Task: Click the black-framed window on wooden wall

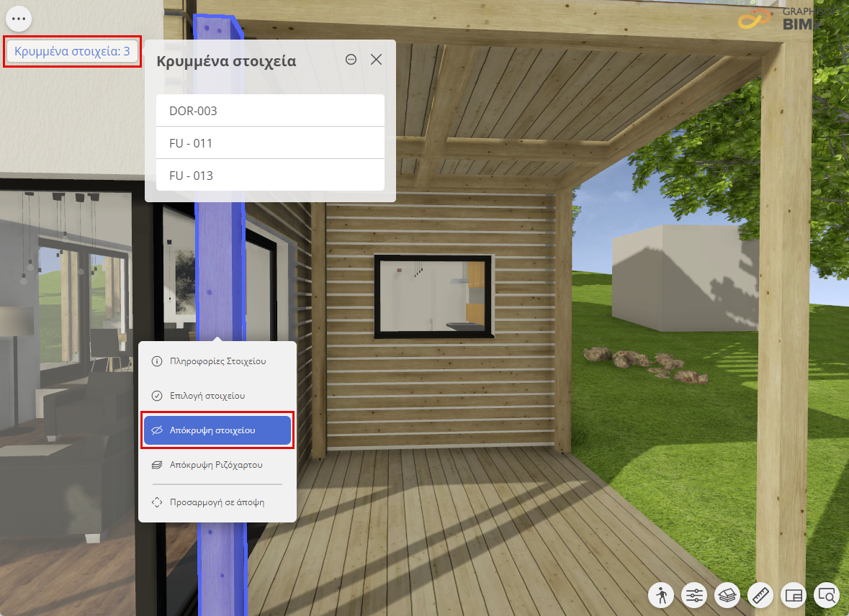Action: (x=434, y=296)
